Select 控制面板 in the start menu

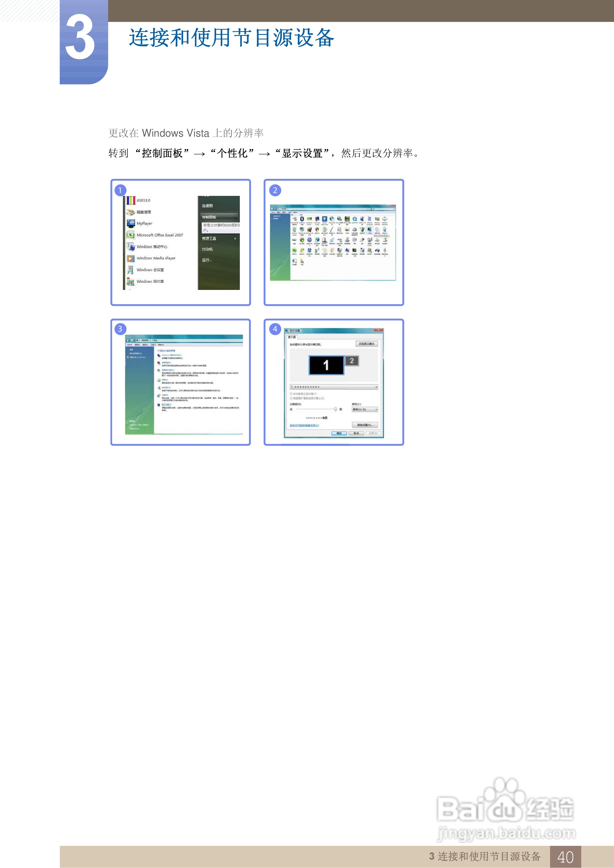click(x=209, y=217)
